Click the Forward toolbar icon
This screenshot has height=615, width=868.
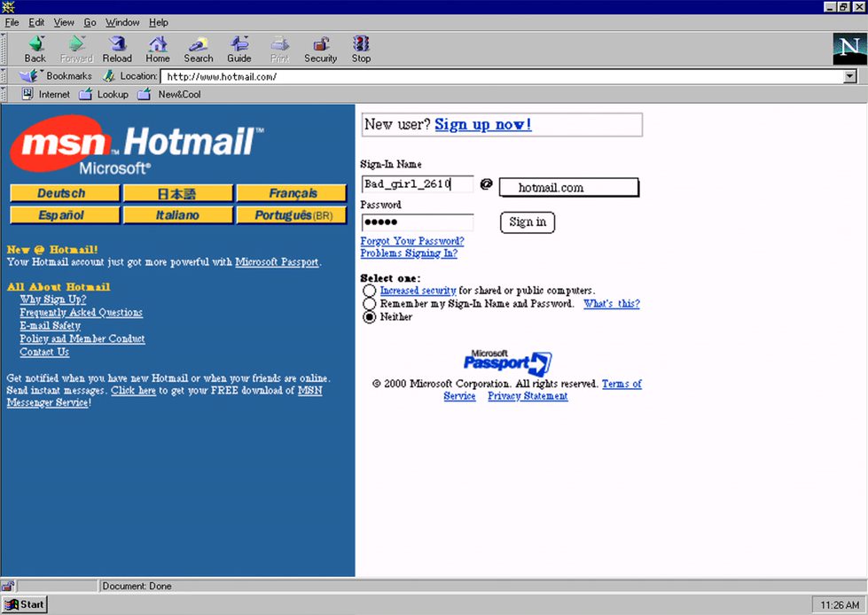(76, 49)
